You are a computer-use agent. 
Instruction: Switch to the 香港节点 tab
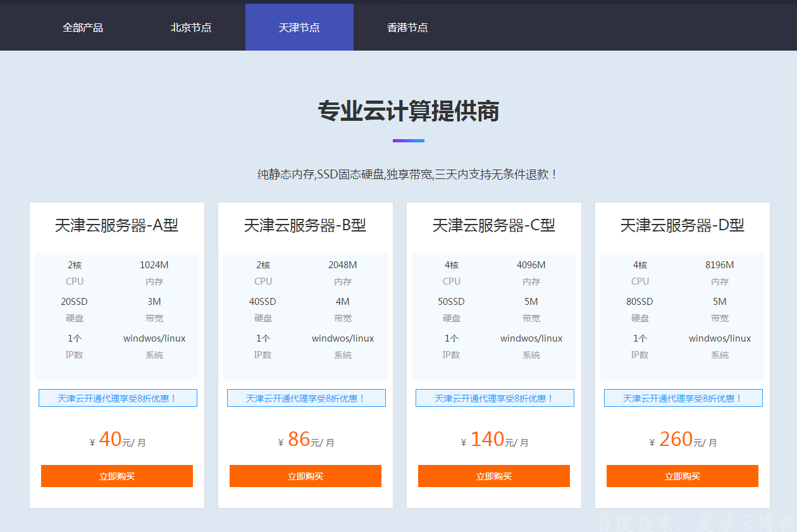pos(407,28)
